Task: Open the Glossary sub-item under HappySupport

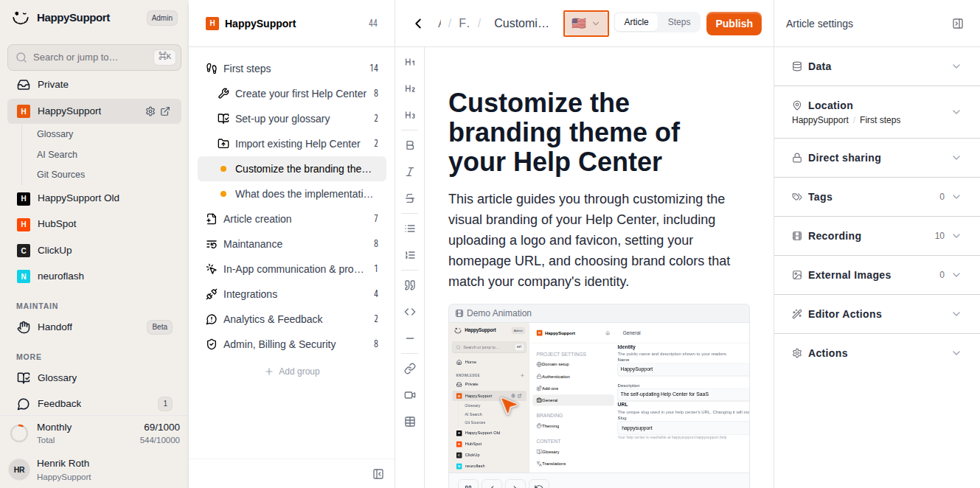Action: point(55,134)
